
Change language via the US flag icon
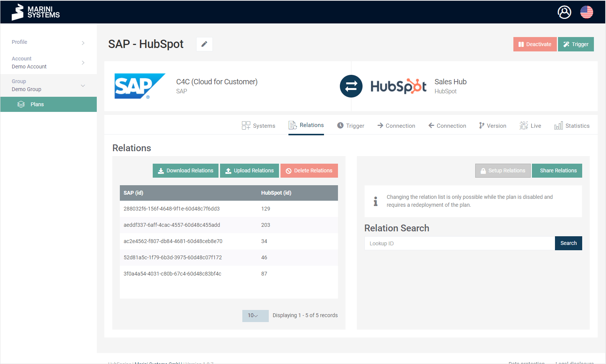[x=587, y=12]
